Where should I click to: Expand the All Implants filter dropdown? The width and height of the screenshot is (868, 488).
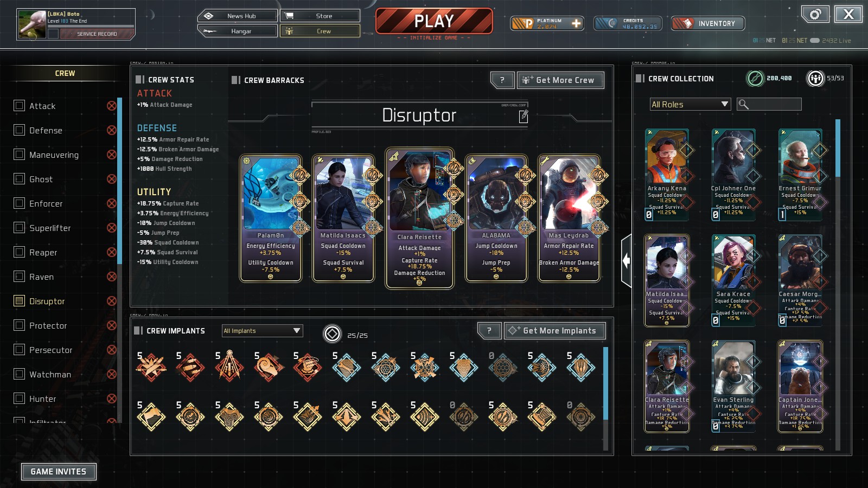point(262,331)
